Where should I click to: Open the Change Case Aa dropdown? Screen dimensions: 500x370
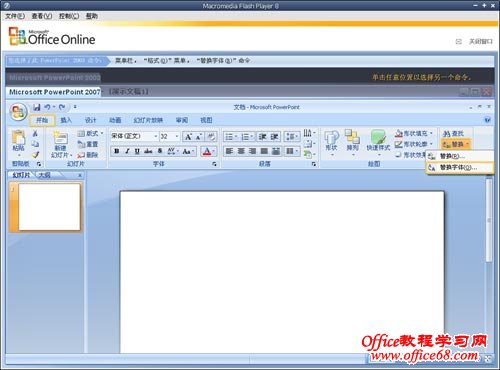tap(189, 151)
